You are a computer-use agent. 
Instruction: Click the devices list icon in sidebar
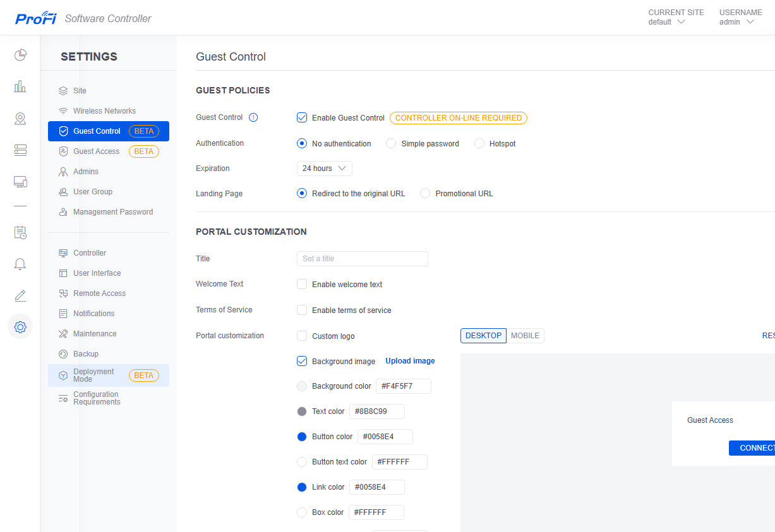[x=20, y=150]
